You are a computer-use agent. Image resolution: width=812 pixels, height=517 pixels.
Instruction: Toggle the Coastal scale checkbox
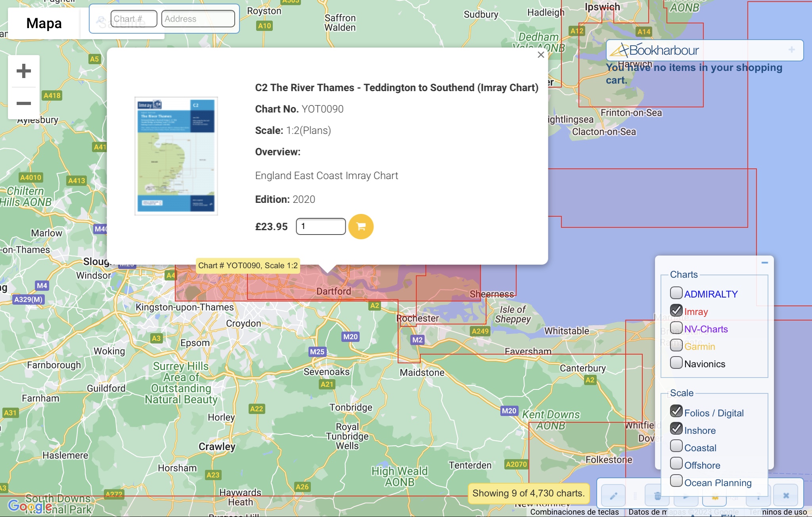point(676,446)
